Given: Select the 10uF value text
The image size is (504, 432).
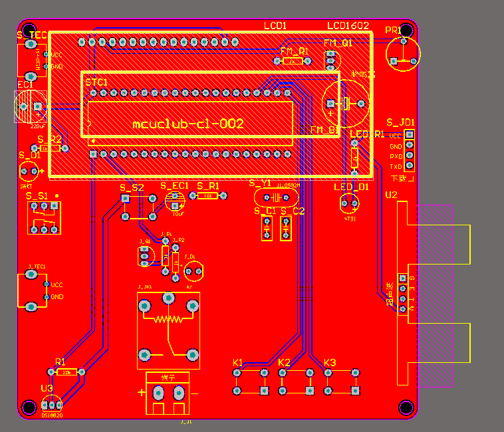Looking at the screenshot, I should point(178,214).
